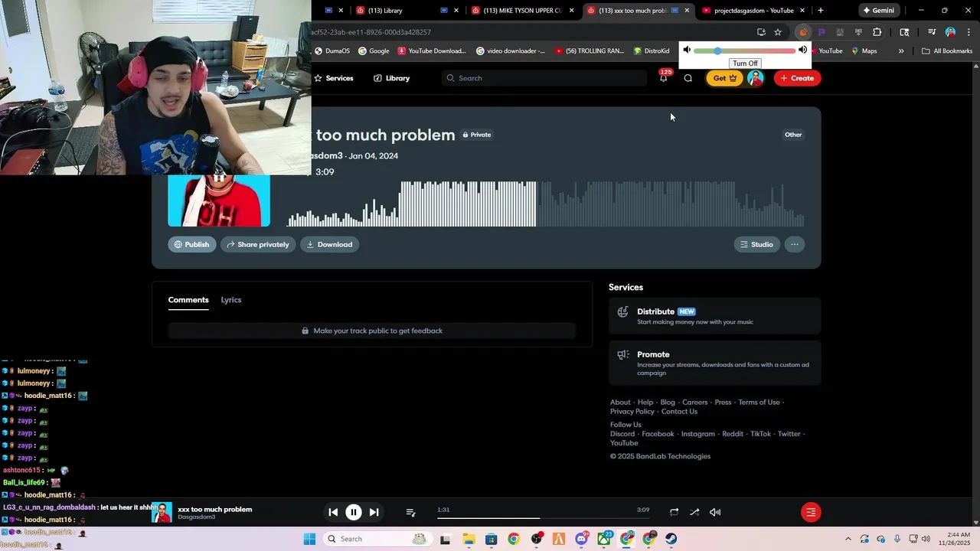Toggle shuffle in the player bar
Image resolution: width=980 pixels, height=551 pixels.
click(694, 512)
